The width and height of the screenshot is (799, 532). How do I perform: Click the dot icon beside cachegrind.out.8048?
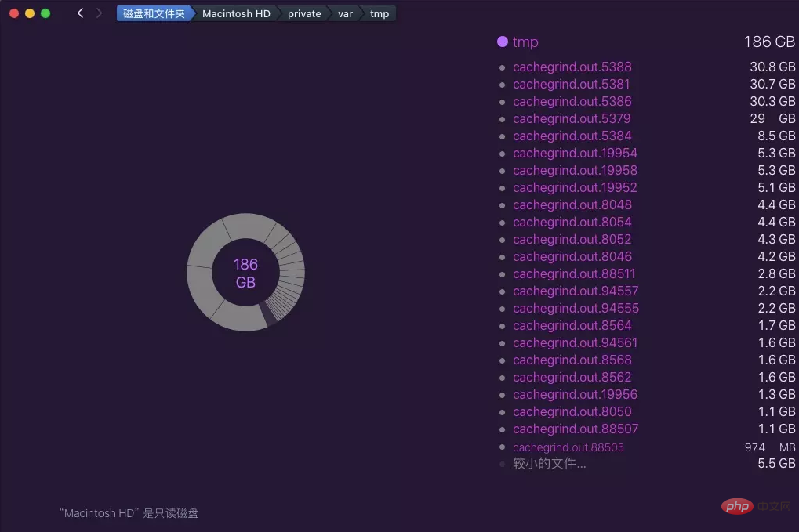pyautogui.click(x=503, y=204)
